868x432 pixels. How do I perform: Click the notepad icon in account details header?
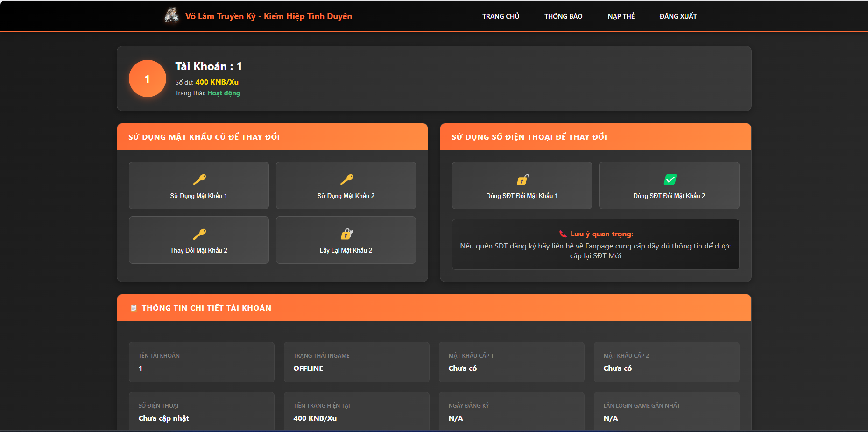134,308
